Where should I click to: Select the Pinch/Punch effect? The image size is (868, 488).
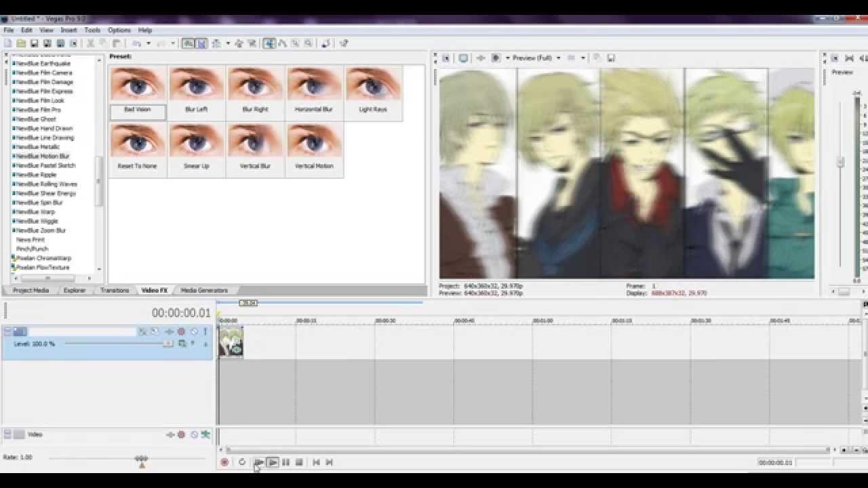[32, 249]
